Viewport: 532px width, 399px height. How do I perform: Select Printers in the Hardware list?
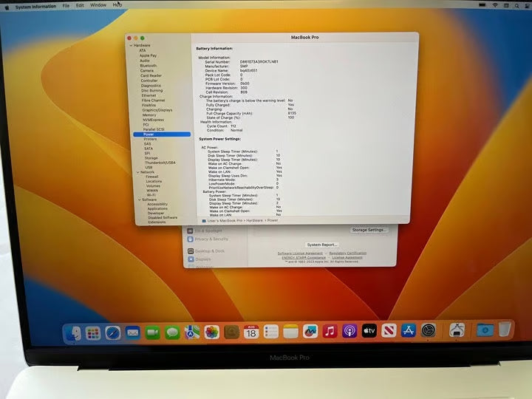[150, 139]
